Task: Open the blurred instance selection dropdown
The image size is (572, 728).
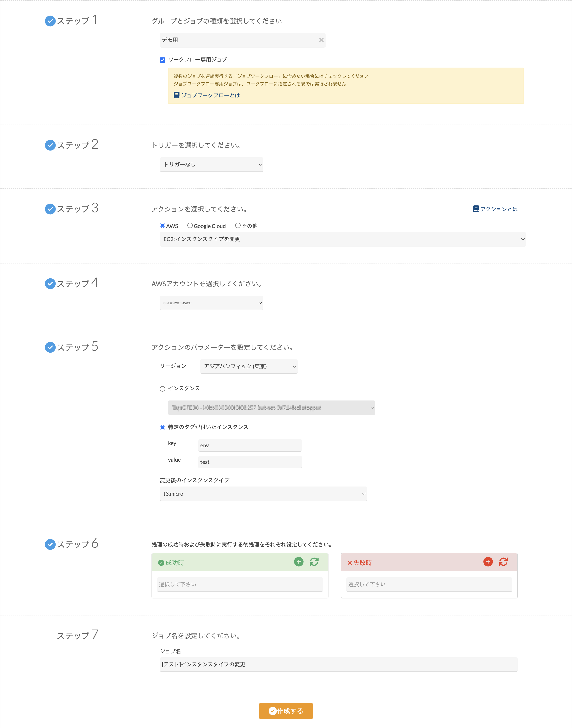Action: pos(271,408)
